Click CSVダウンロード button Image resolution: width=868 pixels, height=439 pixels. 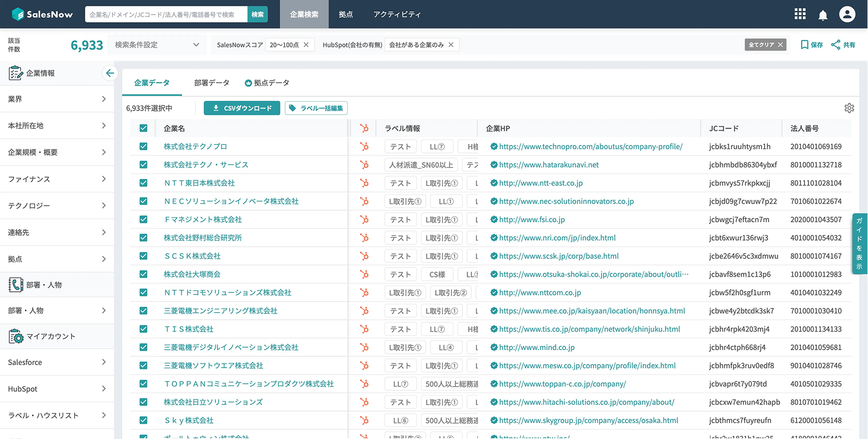(242, 108)
